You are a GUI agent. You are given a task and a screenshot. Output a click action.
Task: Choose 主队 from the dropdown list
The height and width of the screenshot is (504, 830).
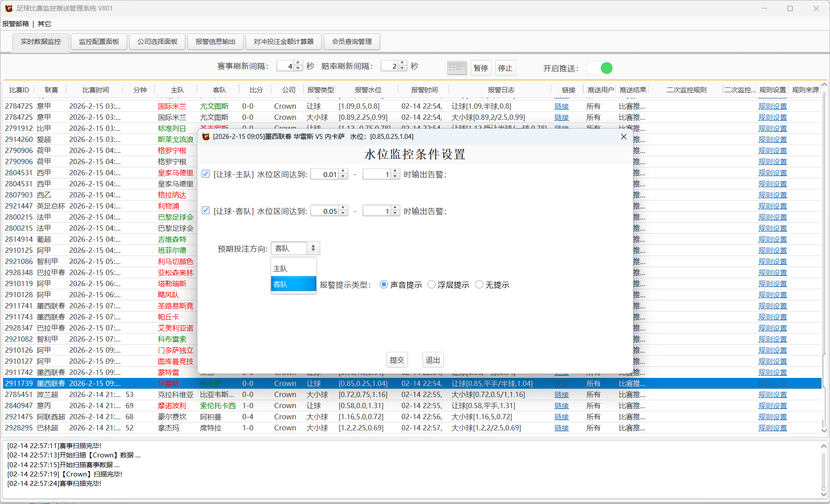294,269
